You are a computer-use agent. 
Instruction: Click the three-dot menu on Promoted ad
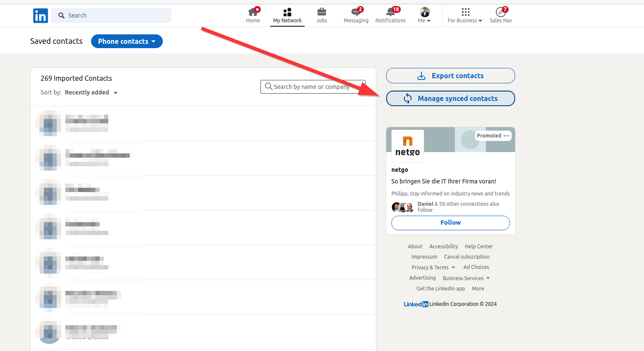point(507,136)
